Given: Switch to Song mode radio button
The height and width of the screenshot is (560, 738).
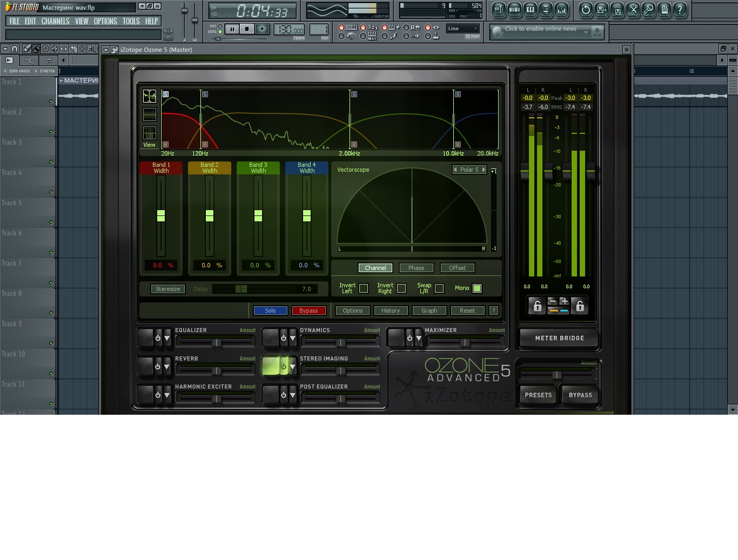Looking at the screenshot, I should [220, 32].
